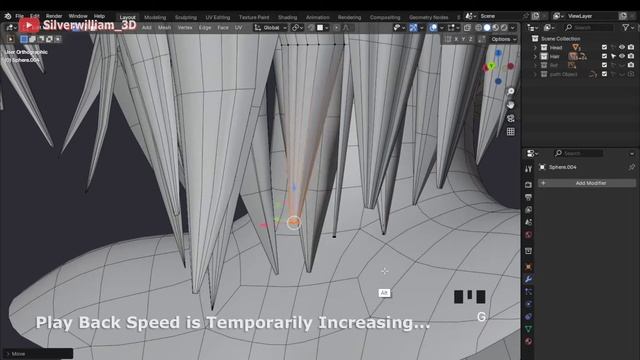Click the pan hand viewport icon
Image resolution: width=640 pixels, height=360 pixels.
[x=511, y=105]
